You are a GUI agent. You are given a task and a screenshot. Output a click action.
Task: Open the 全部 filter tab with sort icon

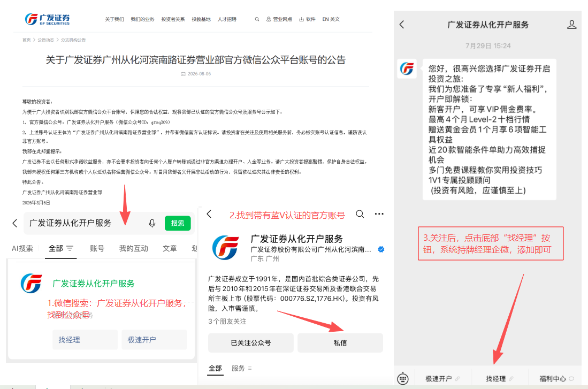tap(61, 248)
